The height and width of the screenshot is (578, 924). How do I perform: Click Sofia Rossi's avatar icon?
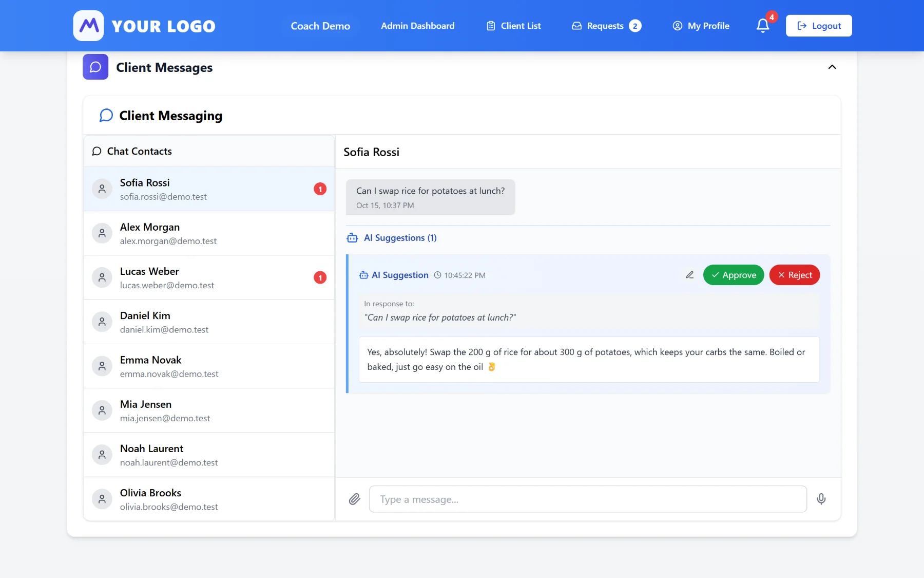pyautogui.click(x=102, y=189)
